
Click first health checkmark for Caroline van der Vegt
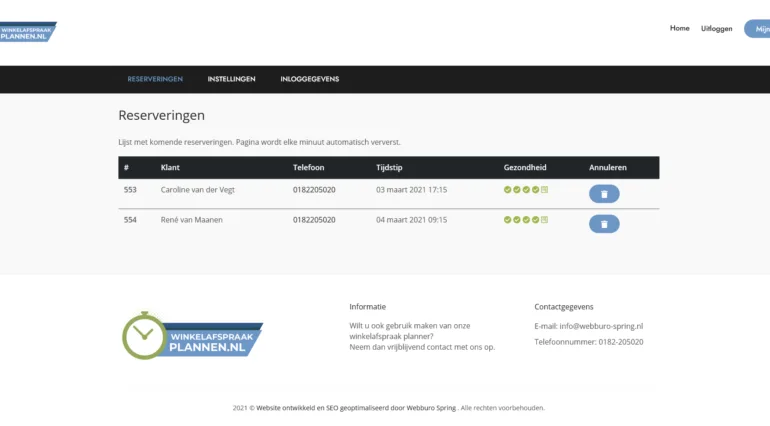click(507, 189)
